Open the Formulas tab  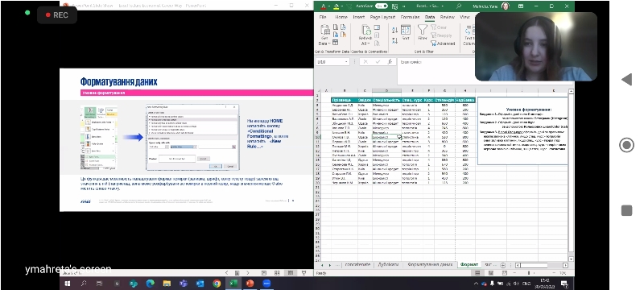(410, 17)
